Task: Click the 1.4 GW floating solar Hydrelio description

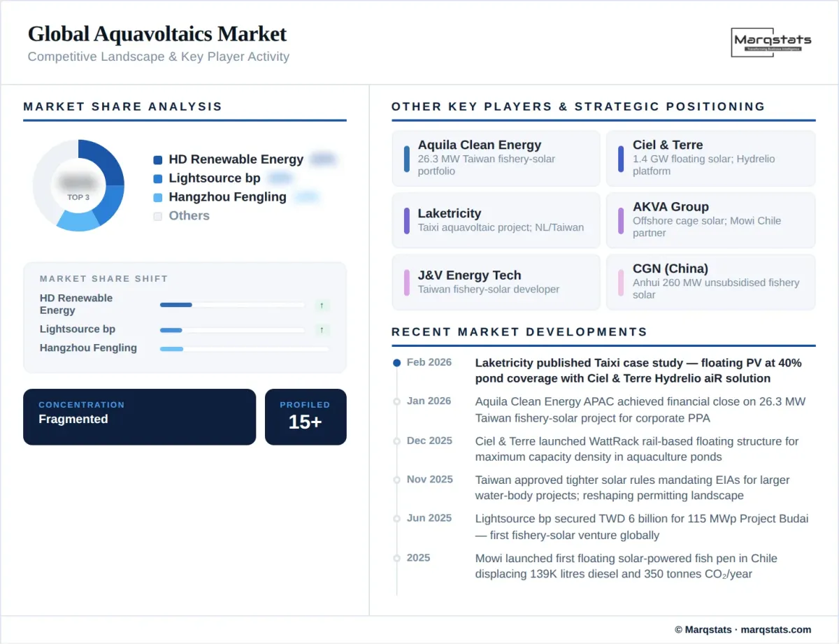Action: pyautogui.click(x=704, y=165)
